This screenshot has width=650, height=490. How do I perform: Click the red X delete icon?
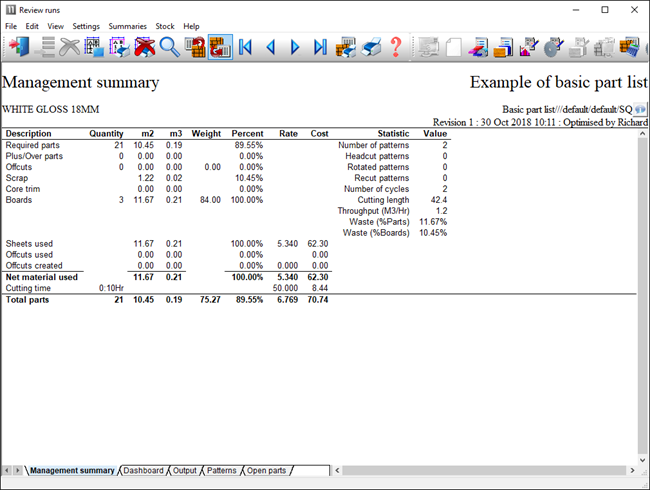[x=145, y=47]
